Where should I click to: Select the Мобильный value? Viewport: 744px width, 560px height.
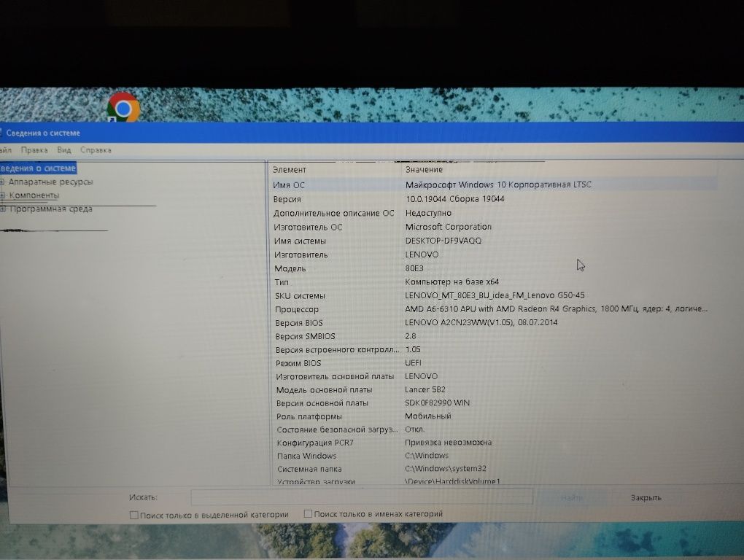coord(428,416)
